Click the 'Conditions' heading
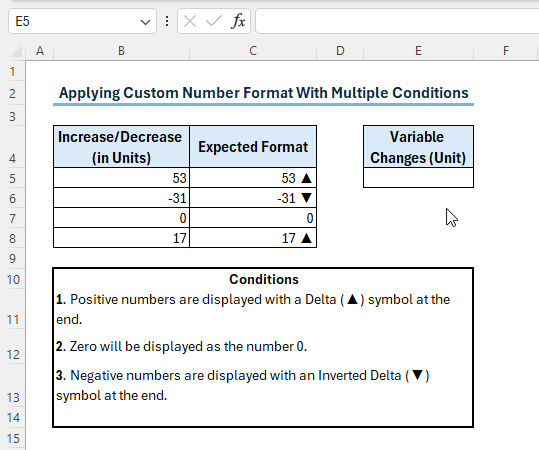The width and height of the screenshot is (539, 450). tap(264, 279)
